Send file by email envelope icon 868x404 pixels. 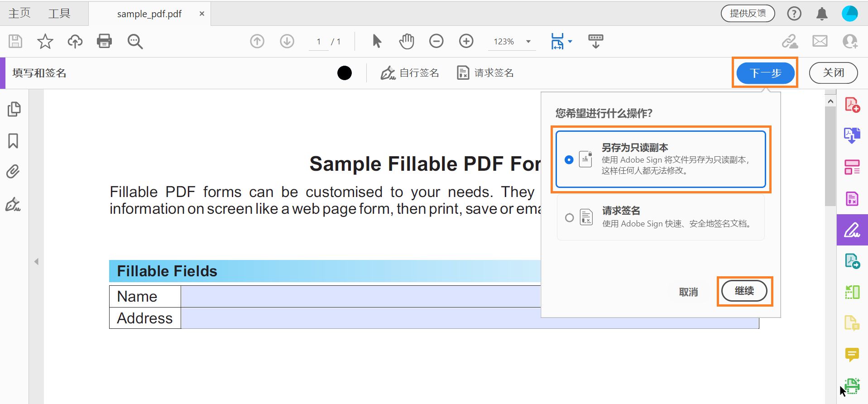[820, 41]
